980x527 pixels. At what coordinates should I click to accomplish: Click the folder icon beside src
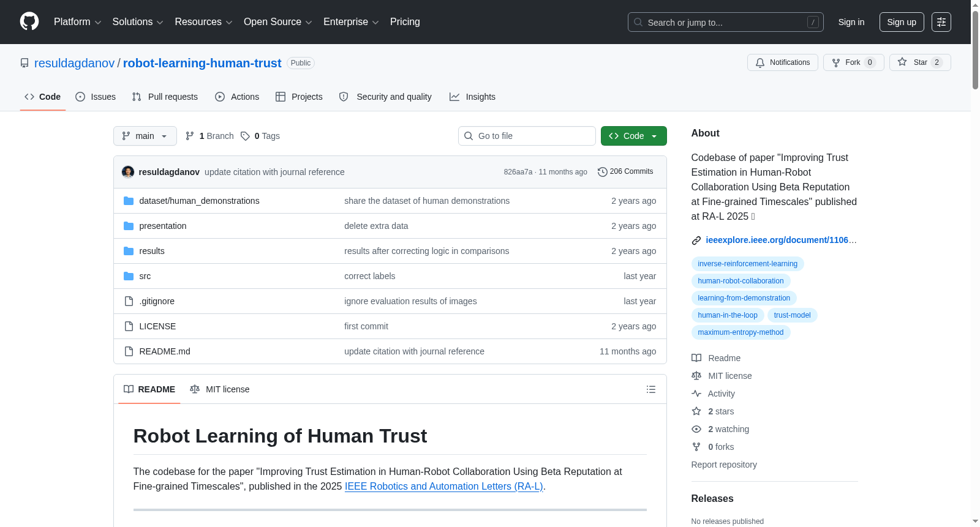coord(129,276)
